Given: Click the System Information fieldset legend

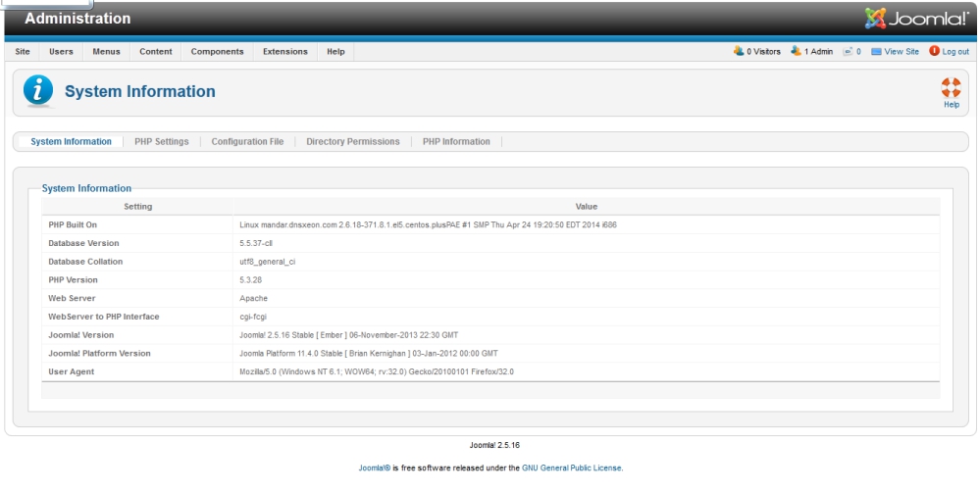Looking at the screenshot, I should point(87,188).
